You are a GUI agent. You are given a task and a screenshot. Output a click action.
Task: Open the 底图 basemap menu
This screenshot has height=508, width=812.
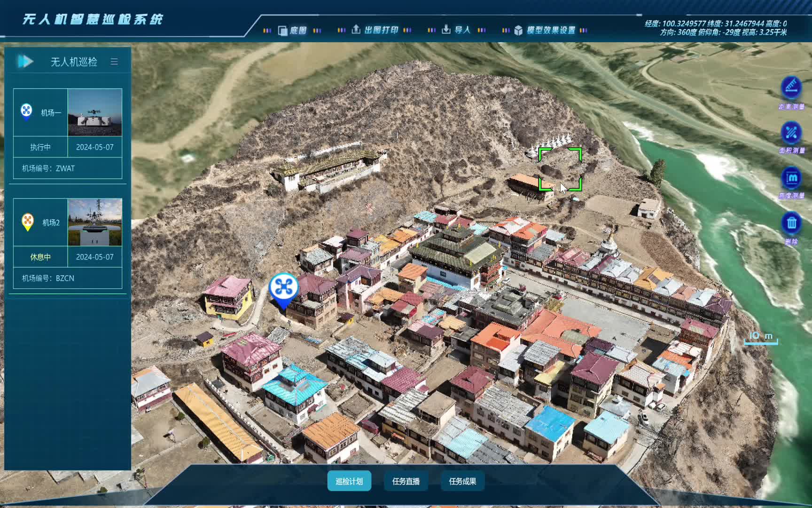click(292, 31)
